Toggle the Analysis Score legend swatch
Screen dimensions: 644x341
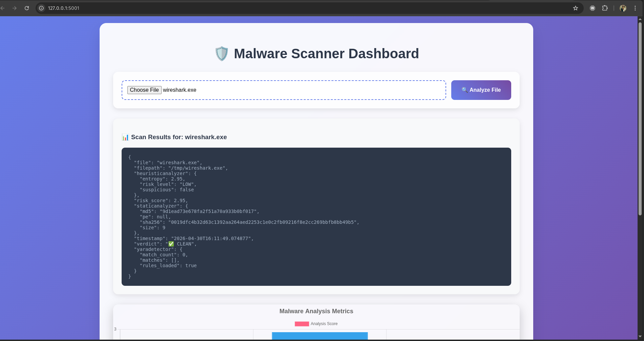click(x=302, y=324)
